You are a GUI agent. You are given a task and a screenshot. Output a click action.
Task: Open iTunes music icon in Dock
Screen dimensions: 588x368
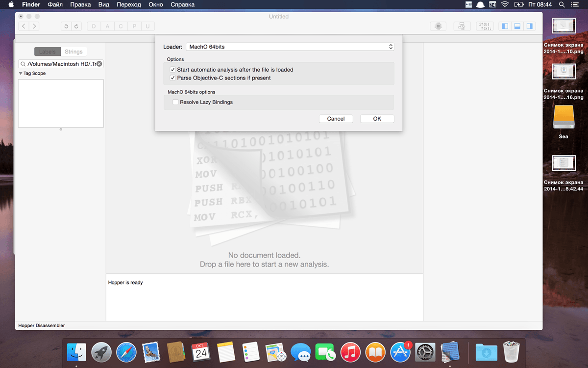[351, 352]
